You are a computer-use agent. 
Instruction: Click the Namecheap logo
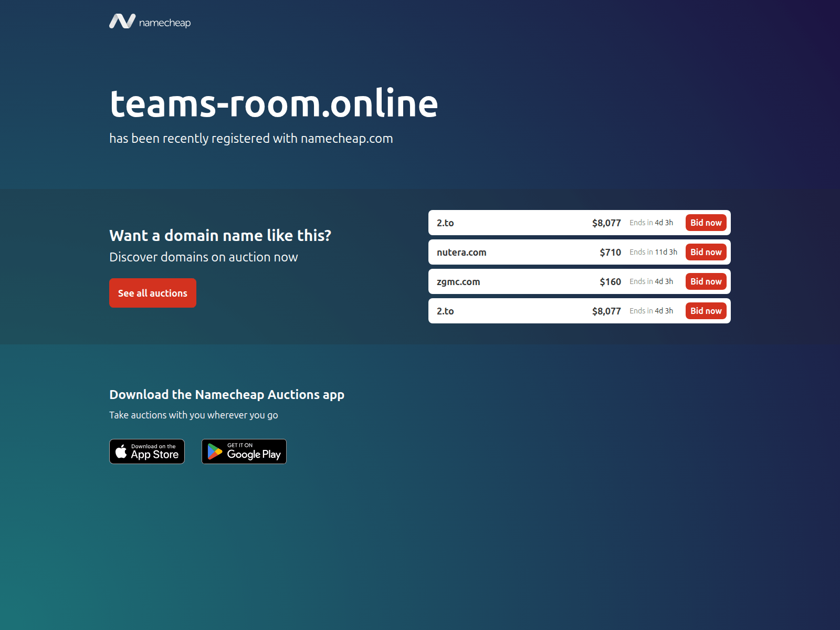[x=150, y=22]
